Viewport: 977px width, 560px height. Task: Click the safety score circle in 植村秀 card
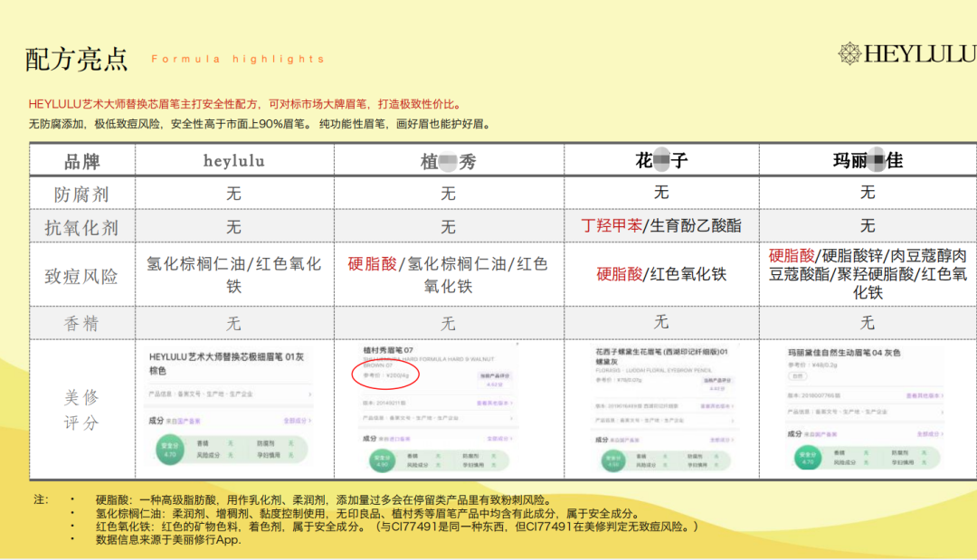click(x=382, y=460)
